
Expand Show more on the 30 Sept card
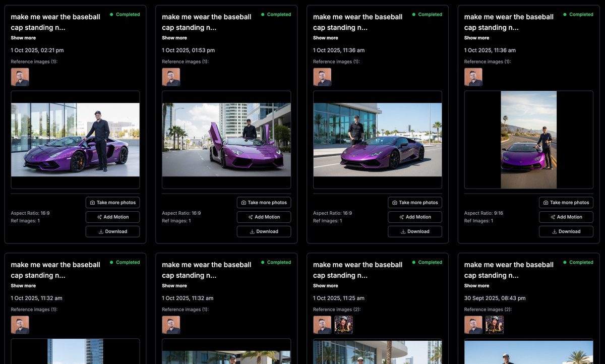coord(477,286)
